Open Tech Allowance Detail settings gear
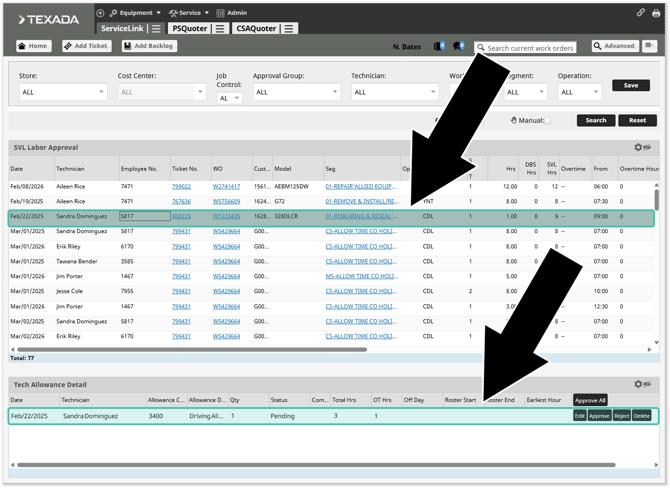This screenshot has height=488, width=670. coord(639,384)
